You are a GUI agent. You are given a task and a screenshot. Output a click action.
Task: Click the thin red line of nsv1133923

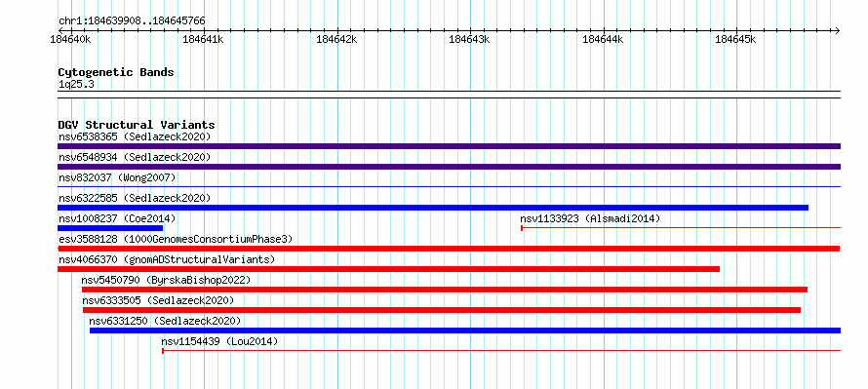click(x=681, y=228)
